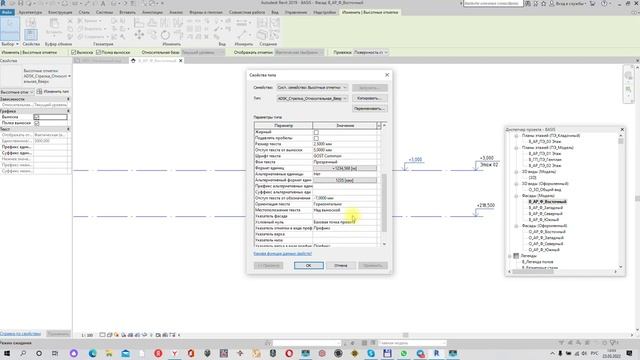
Task: Confirm the type dialog with OK
Action: click(309, 266)
